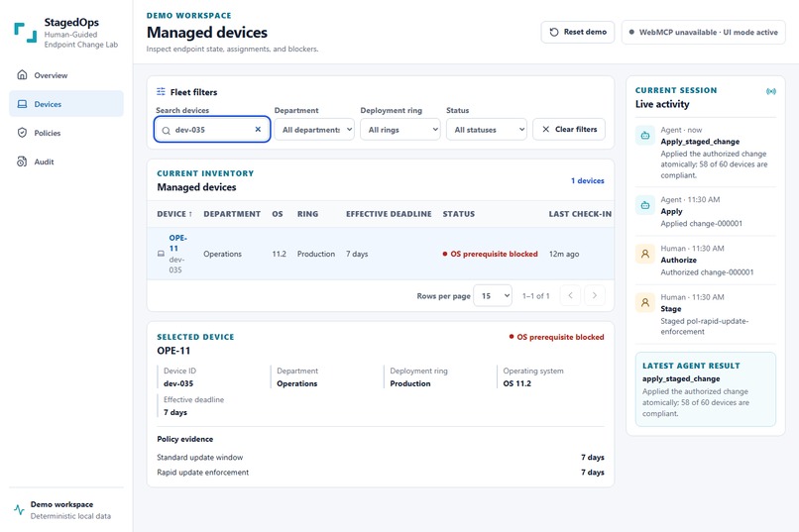Go to previous page of devices
This screenshot has height=532, width=799.
pyautogui.click(x=570, y=295)
